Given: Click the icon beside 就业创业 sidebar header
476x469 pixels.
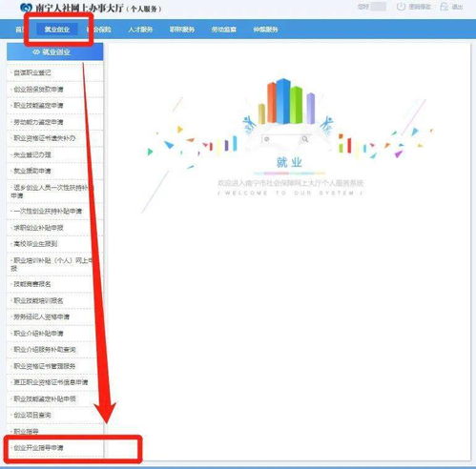Looking at the screenshot, I should [x=36, y=51].
